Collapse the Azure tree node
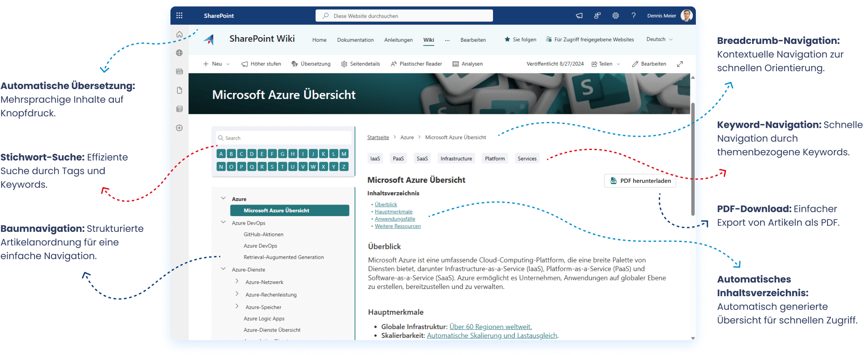 click(x=223, y=199)
